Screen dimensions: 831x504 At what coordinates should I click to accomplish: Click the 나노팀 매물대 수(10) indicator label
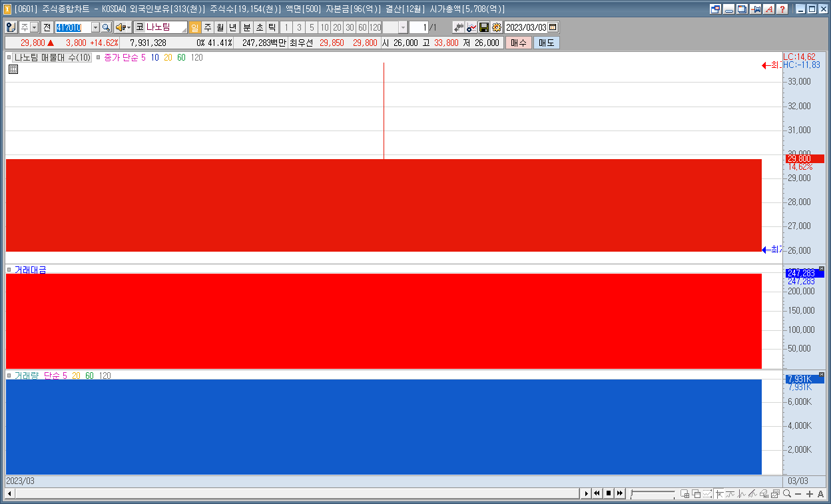(x=52, y=58)
